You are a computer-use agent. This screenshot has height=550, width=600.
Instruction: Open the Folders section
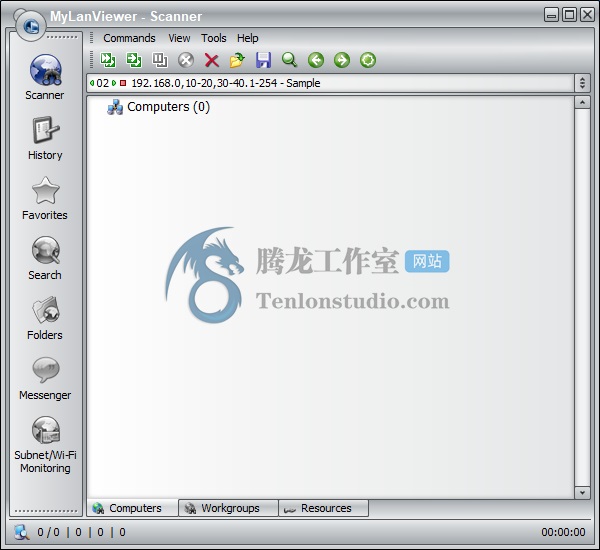pos(45,318)
